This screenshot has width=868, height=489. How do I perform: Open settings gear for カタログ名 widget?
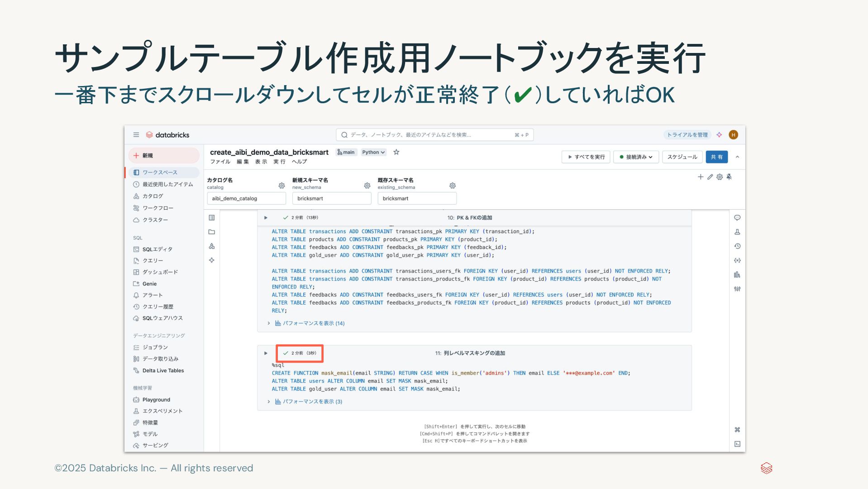click(281, 186)
